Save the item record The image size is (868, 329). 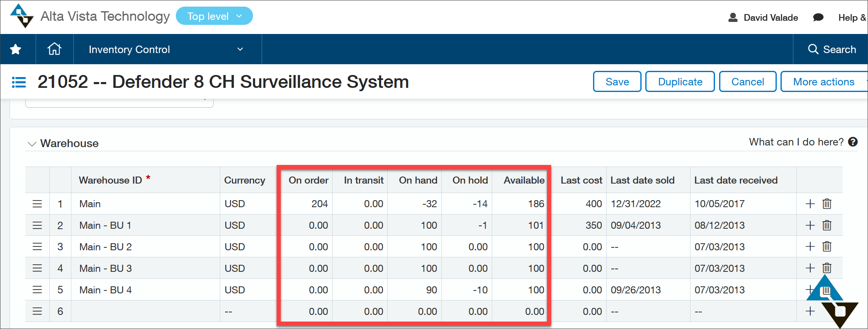[617, 82]
